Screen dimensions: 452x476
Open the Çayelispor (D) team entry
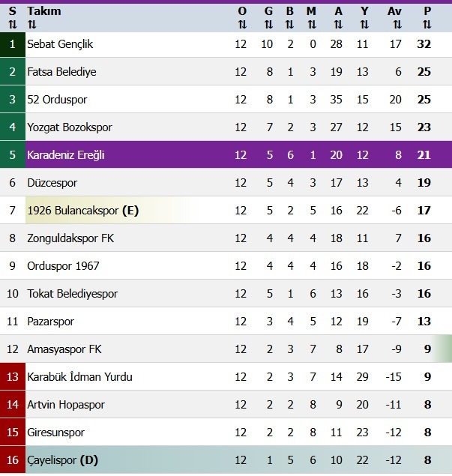click(x=62, y=460)
